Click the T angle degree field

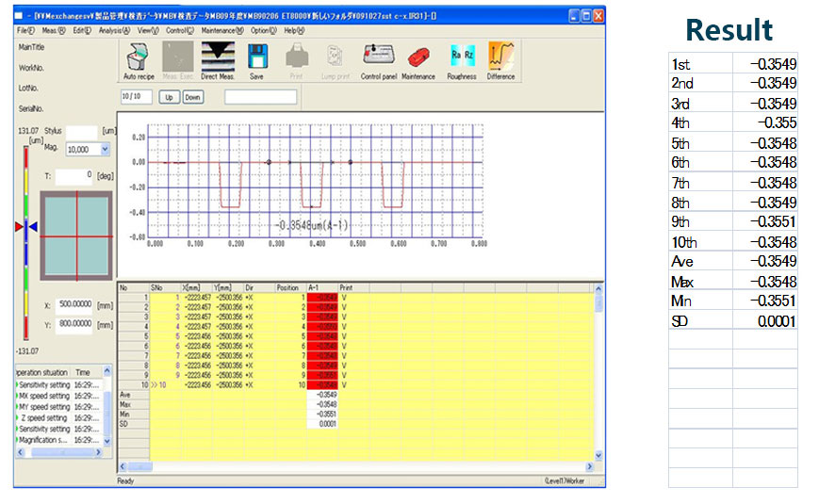point(73,175)
